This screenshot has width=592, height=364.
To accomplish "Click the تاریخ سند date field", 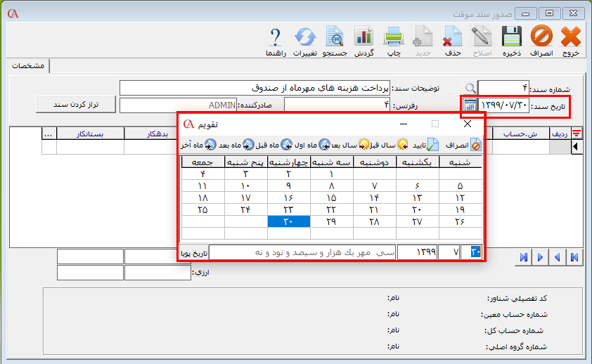I will [x=503, y=105].
